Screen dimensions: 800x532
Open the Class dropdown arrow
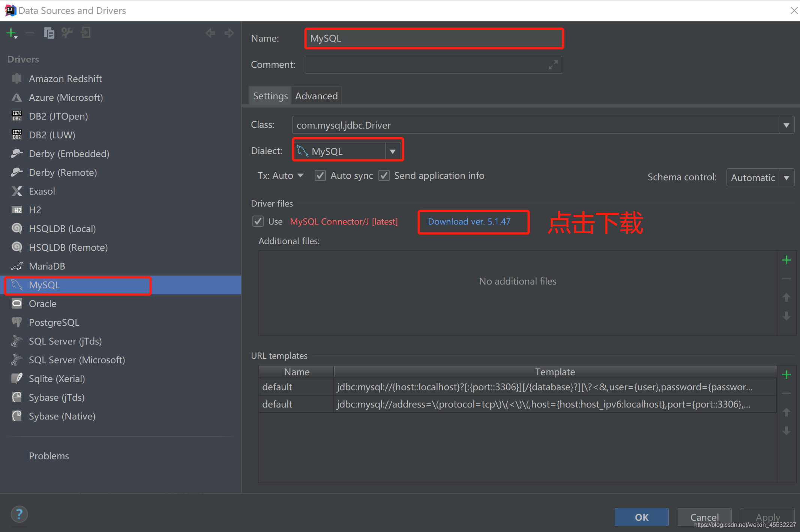pos(786,125)
